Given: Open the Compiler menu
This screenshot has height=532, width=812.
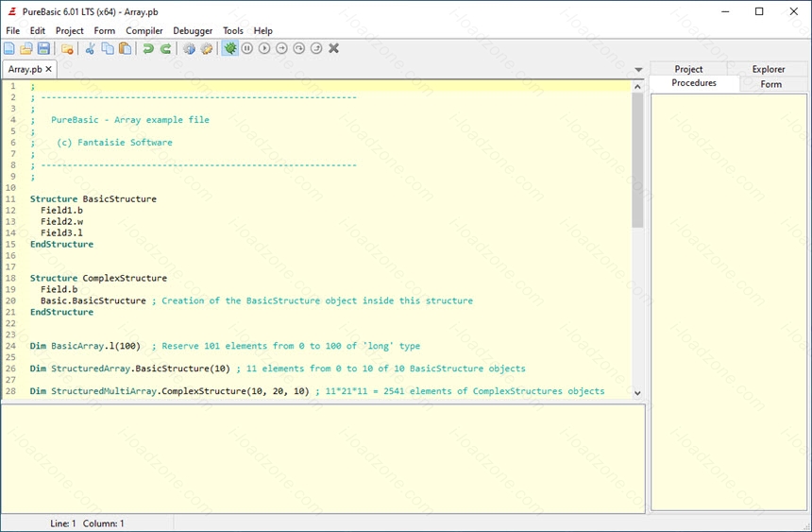Looking at the screenshot, I should click(144, 30).
